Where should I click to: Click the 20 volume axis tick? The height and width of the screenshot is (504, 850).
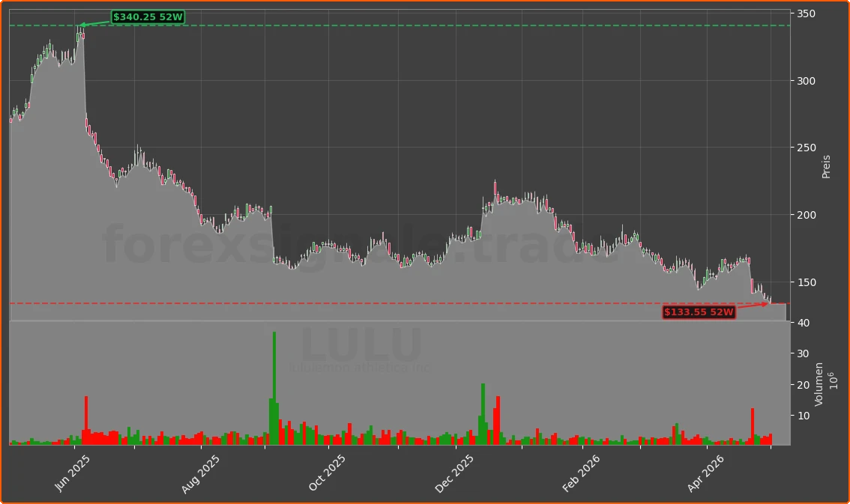pyautogui.click(x=804, y=385)
